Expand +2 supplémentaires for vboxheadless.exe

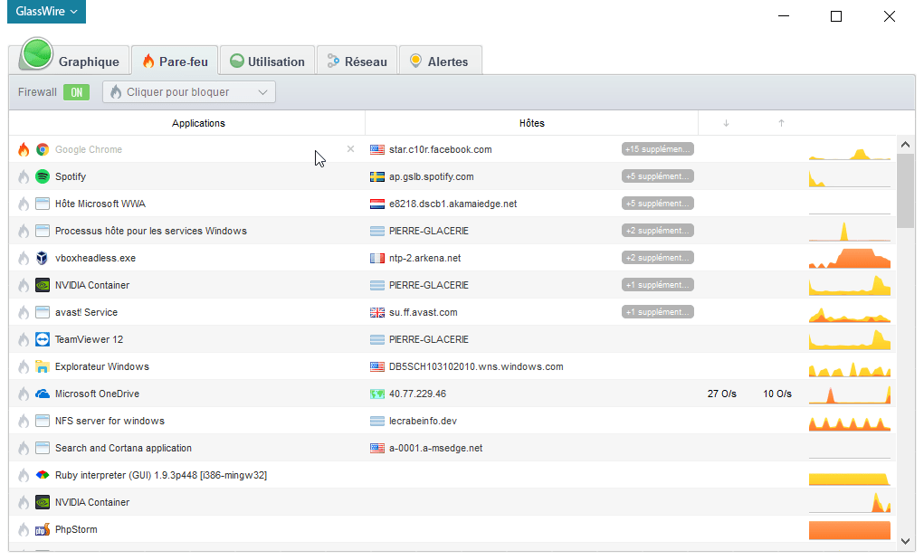click(658, 258)
